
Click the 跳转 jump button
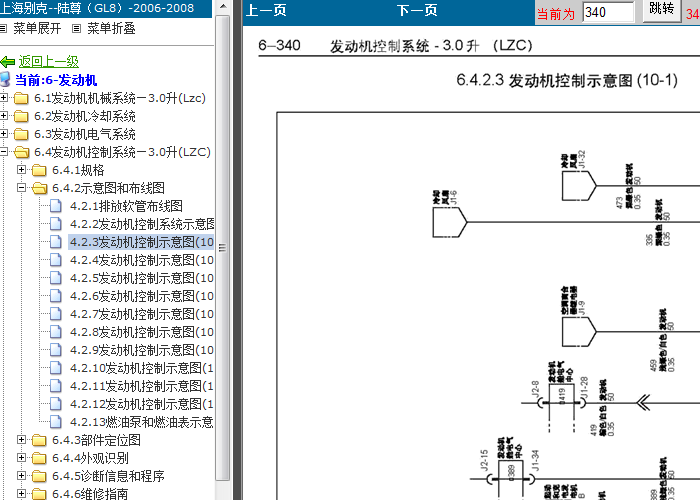click(x=662, y=9)
